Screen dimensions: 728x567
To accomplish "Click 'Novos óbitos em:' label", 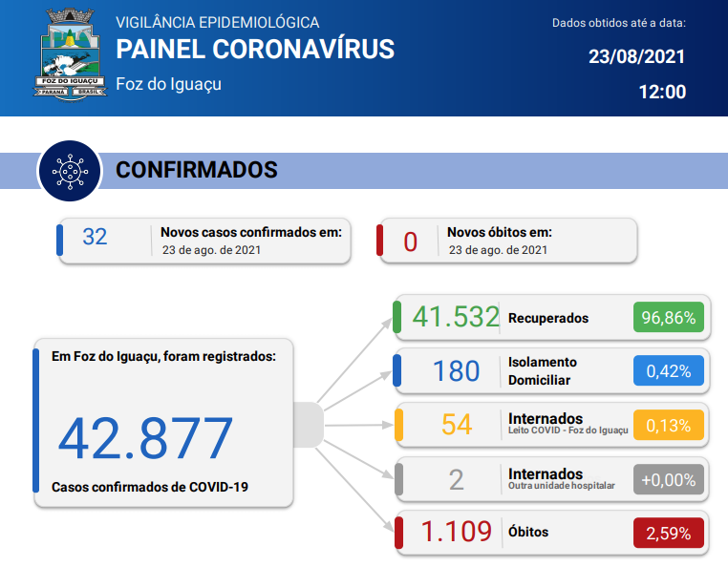I will pos(500,232).
